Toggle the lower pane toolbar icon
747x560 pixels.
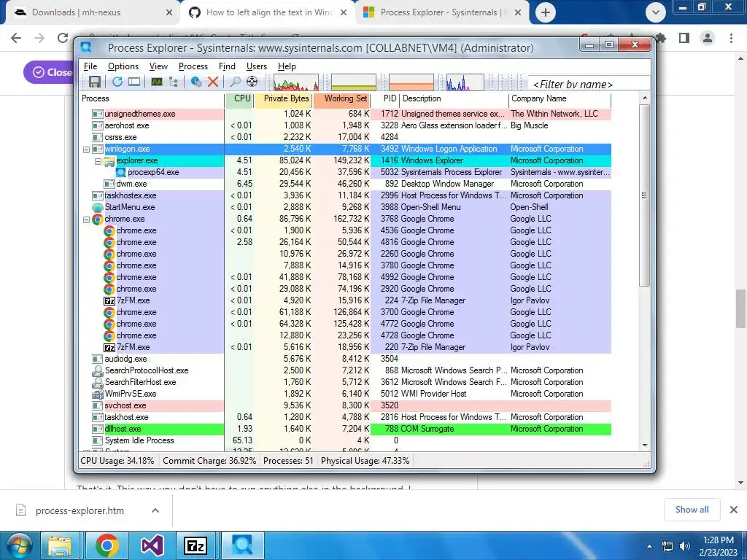(x=134, y=82)
